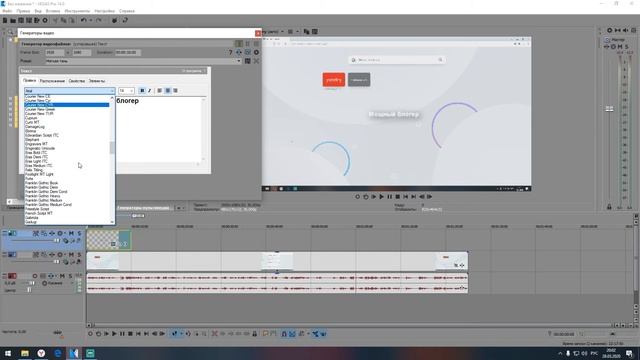
Task: Toggle Mute on the Master bus
Action: (620, 47)
